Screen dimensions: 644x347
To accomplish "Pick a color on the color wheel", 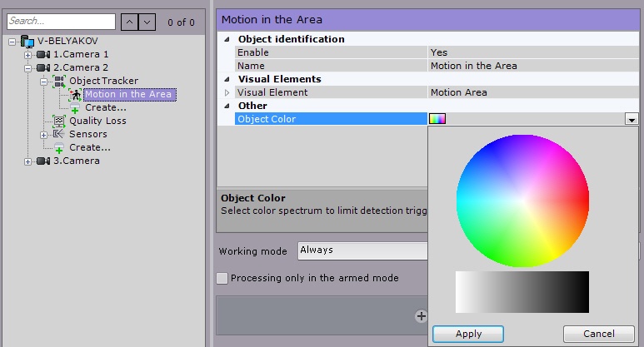I will click(x=522, y=201).
